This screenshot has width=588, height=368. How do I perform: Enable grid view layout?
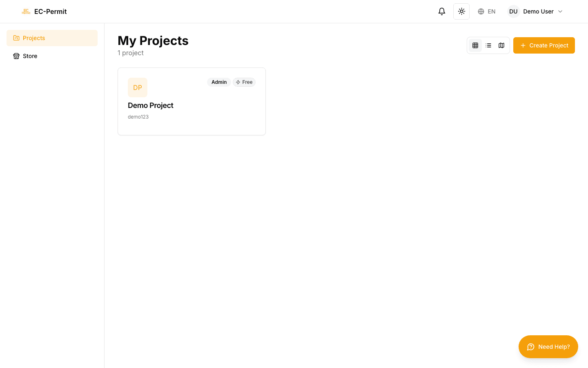(x=475, y=45)
